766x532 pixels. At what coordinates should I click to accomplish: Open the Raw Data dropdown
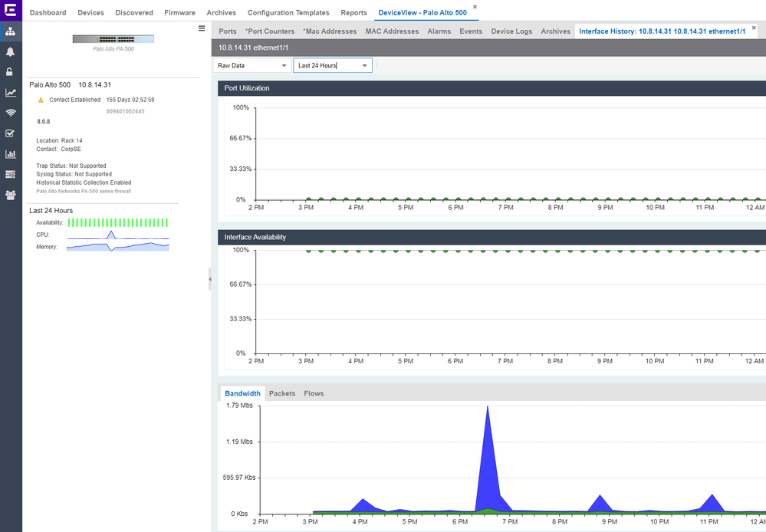click(x=251, y=65)
